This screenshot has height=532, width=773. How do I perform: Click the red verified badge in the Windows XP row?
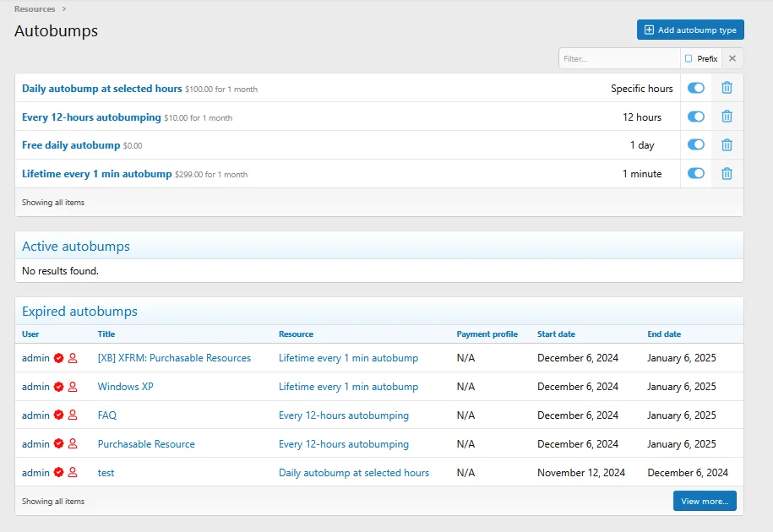click(58, 387)
